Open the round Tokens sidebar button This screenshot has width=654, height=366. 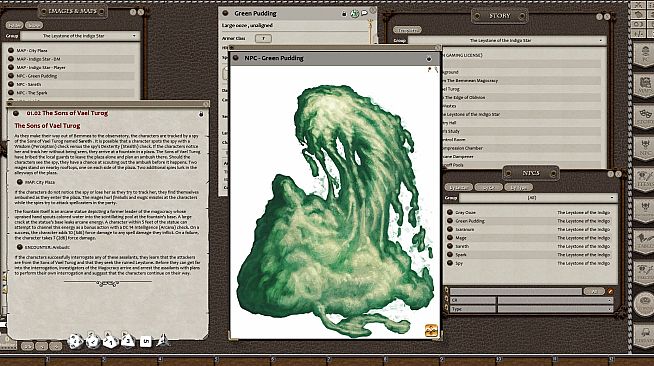[644, 303]
